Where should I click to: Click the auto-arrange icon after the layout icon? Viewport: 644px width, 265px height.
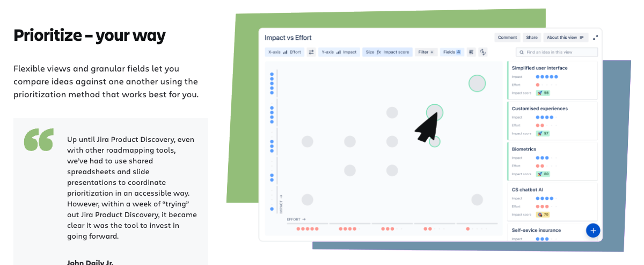click(x=482, y=52)
